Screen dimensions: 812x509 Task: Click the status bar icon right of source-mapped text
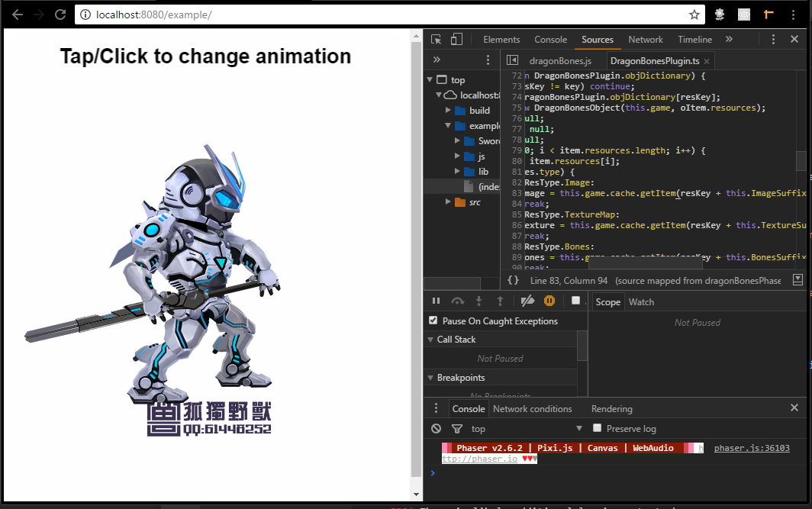[798, 280]
